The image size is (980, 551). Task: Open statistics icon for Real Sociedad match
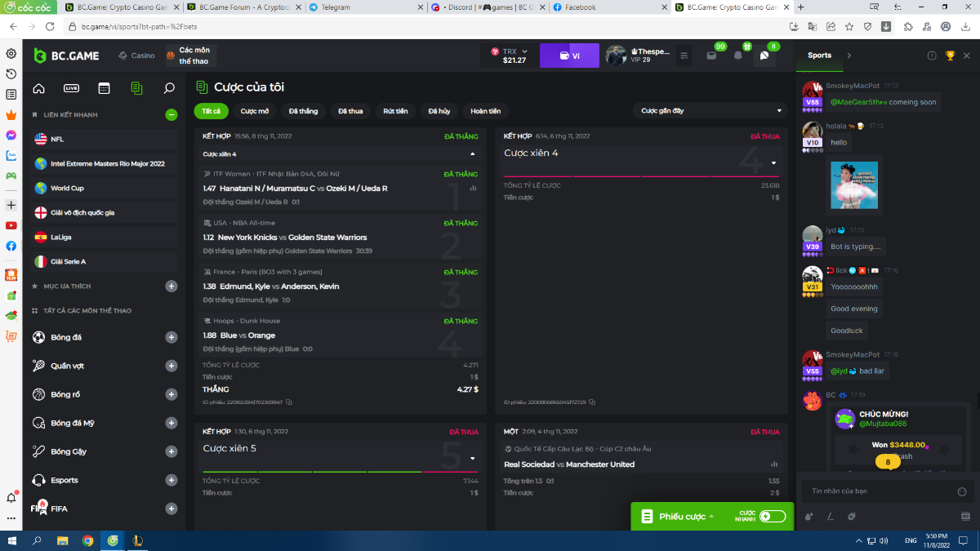click(773, 464)
